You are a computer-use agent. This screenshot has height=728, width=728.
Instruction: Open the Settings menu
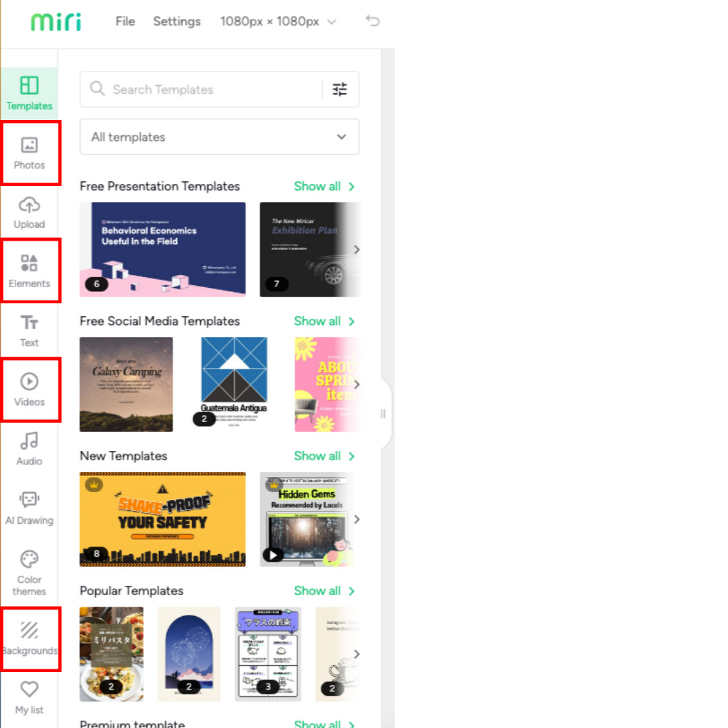click(x=177, y=22)
